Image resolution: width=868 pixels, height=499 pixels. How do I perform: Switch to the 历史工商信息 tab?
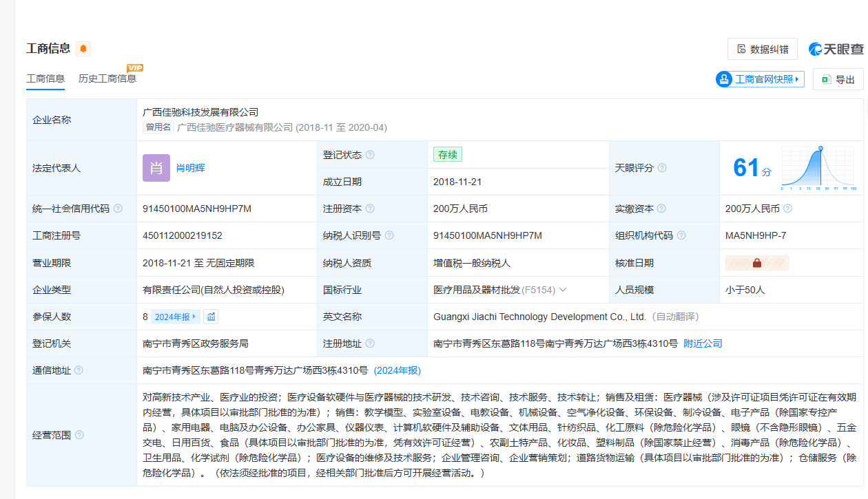[x=107, y=78]
